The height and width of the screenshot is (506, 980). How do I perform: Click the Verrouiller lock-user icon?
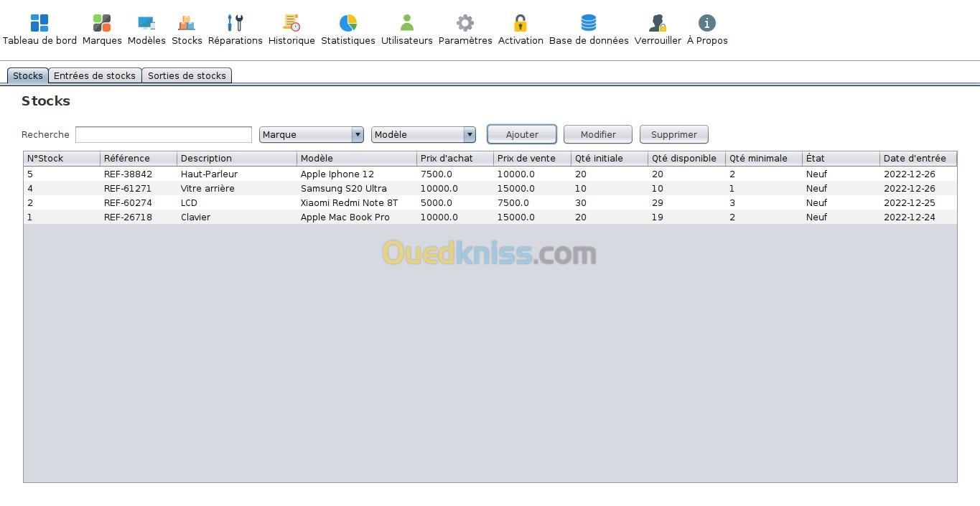point(658,23)
